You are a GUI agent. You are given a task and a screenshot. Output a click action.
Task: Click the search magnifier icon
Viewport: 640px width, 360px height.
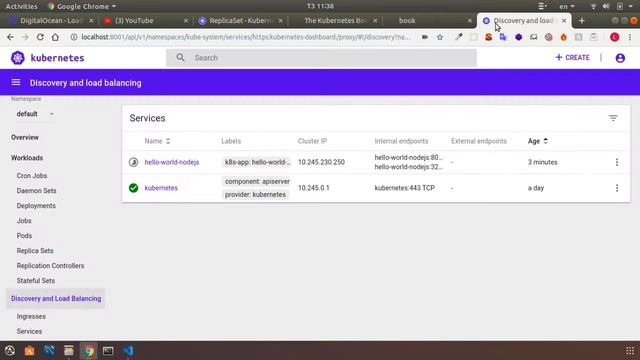(x=180, y=58)
